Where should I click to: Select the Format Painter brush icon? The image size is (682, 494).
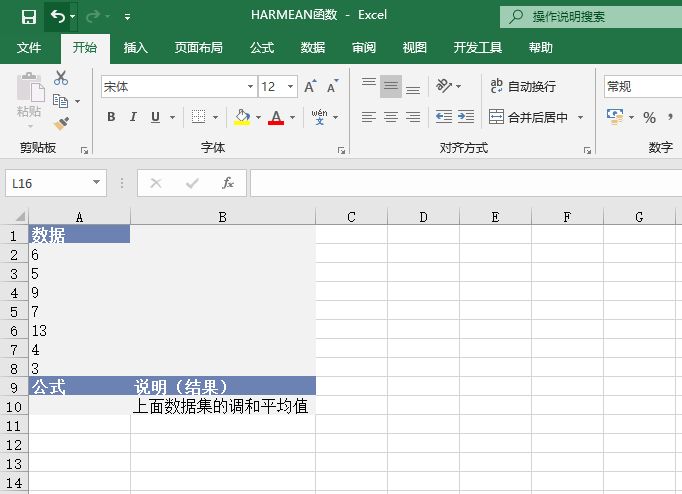tap(62, 124)
